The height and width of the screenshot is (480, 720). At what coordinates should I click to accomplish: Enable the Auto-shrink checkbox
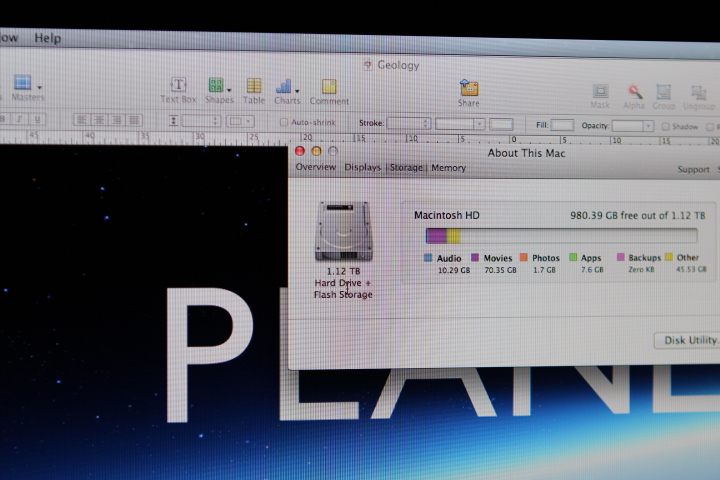coord(284,123)
